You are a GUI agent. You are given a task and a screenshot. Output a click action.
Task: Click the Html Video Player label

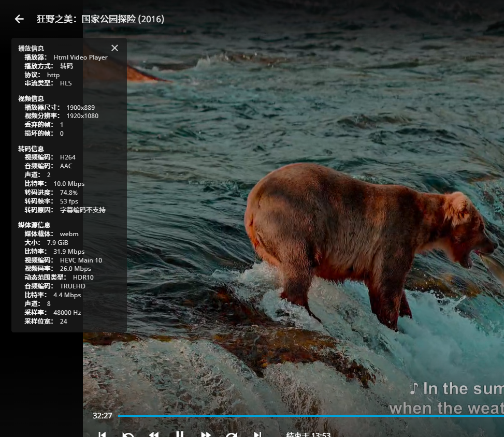pos(80,57)
